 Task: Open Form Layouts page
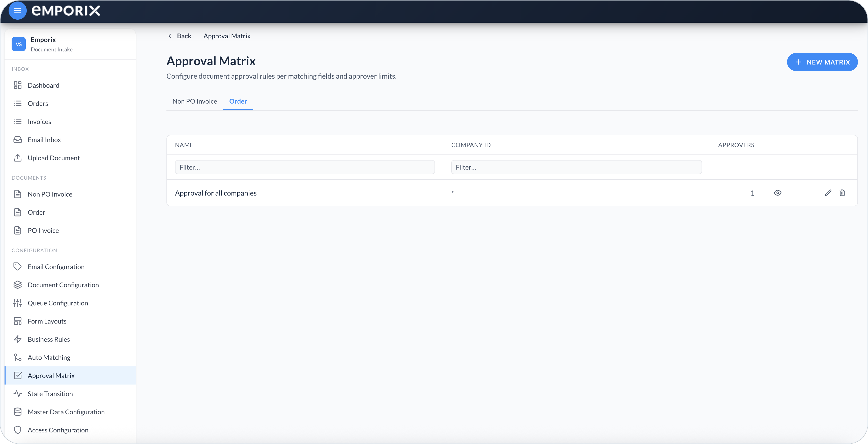click(70, 321)
